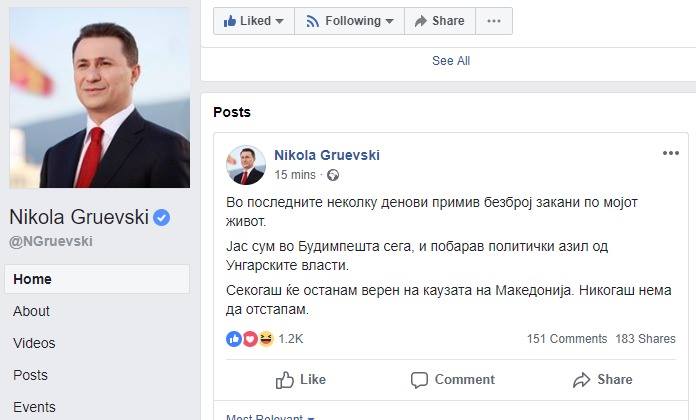Screen dimensions: 696x420
Task: Click the arrow Share icon under the post
Action: pos(581,380)
